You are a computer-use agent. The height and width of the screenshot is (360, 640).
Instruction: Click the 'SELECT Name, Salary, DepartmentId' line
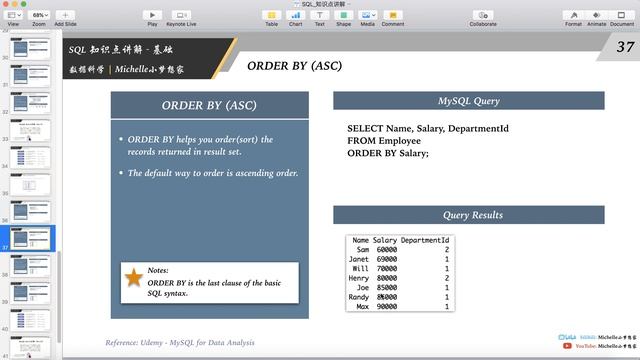point(428,129)
